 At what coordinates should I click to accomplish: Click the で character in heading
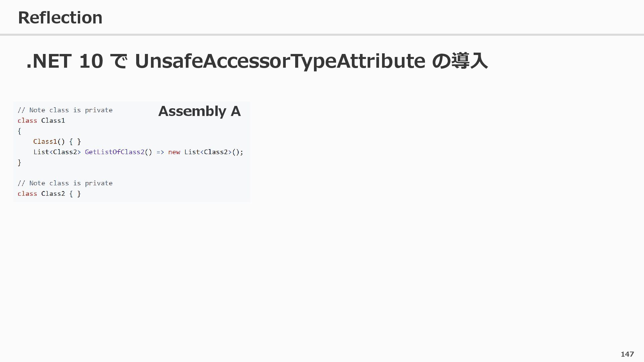(x=119, y=61)
